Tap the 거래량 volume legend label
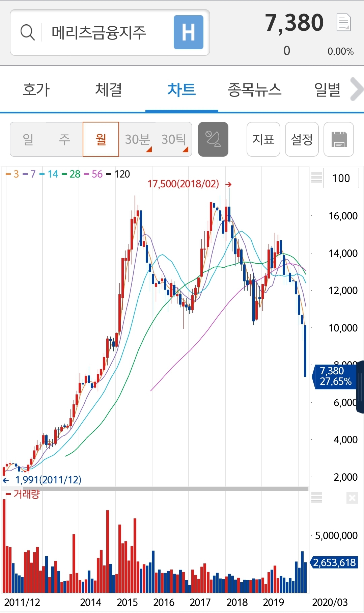Screen dimensions: 364x613 [23, 494]
